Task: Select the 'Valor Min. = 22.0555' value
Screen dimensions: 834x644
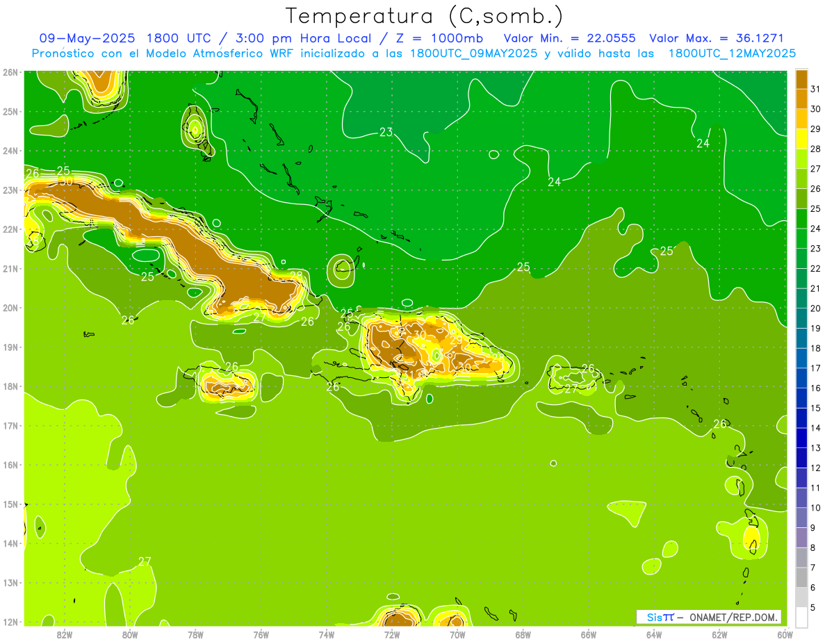Action: pos(569,38)
